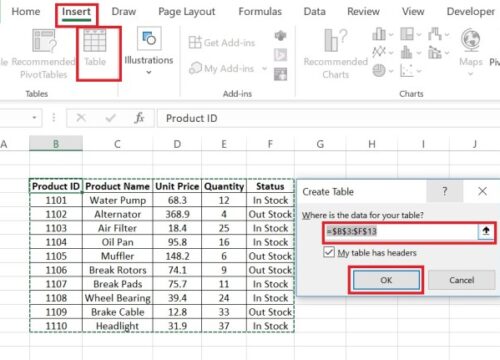Viewport: 500px width, 360px height.
Task: Select column C header
Action: point(117,144)
